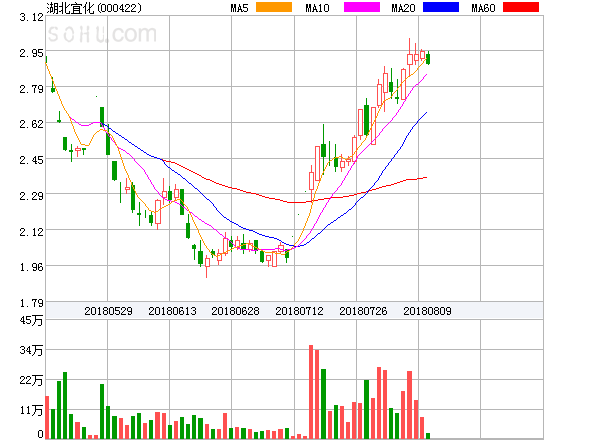The image size is (600, 440).
Task: Click the 20180726 date label
Action: (363, 311)
